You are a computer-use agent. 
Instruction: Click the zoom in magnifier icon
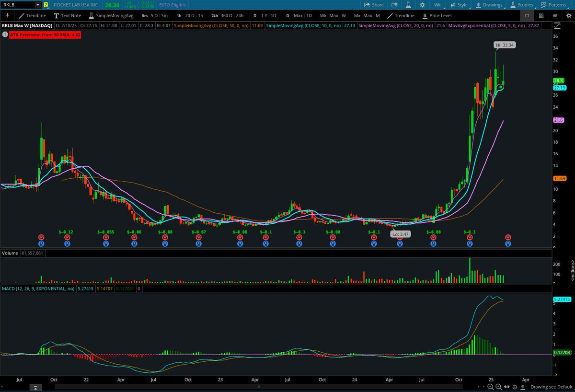[499, 387]
